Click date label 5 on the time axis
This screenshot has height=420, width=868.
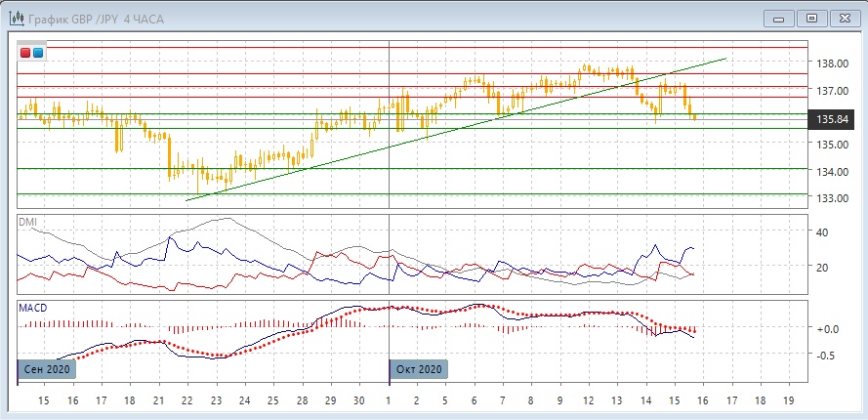click(x=445, y=400)
